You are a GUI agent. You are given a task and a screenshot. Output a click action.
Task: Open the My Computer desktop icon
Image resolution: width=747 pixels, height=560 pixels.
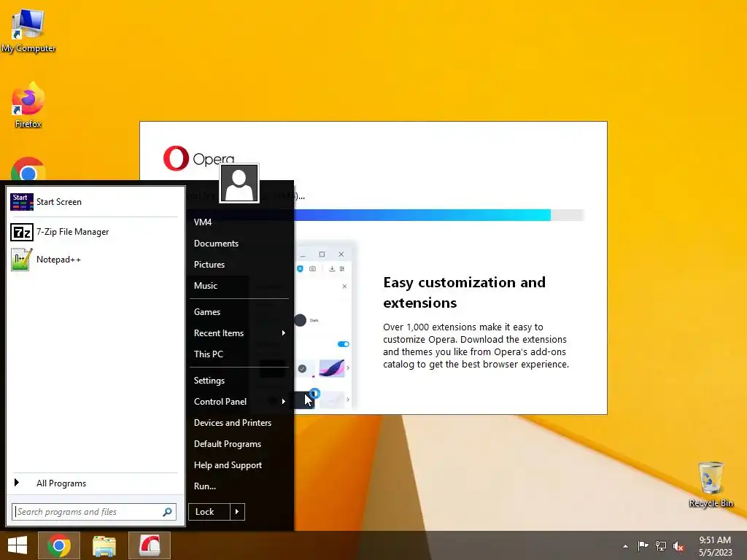(28, 29)
